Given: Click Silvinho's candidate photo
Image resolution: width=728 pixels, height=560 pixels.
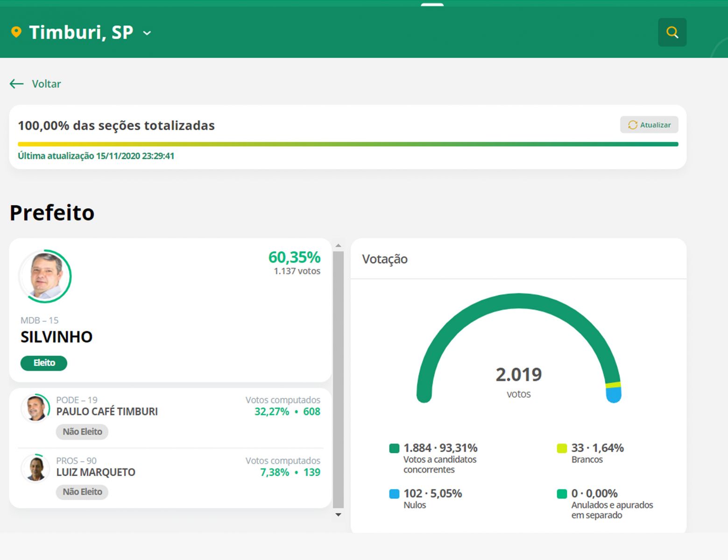Looking at the screenshot, I should coord(45,276).
